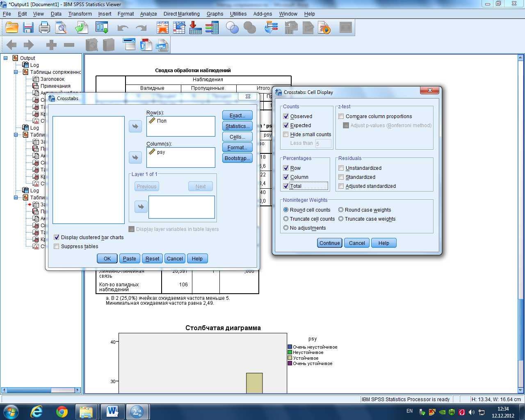Screen dimensions: 525x420
Task: Click the Print toolbar icon
Action: [44, 28]
